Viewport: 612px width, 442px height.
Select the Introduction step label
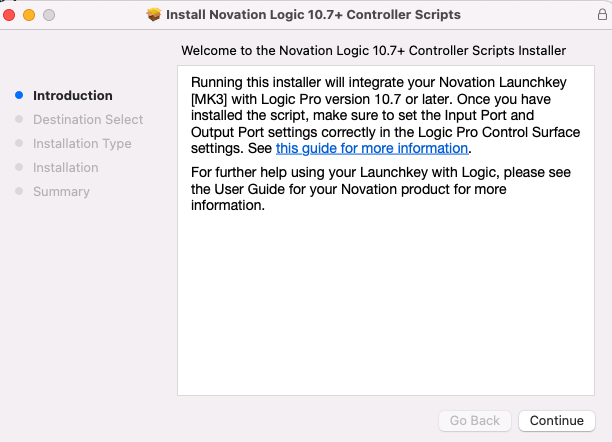point(73,96)
